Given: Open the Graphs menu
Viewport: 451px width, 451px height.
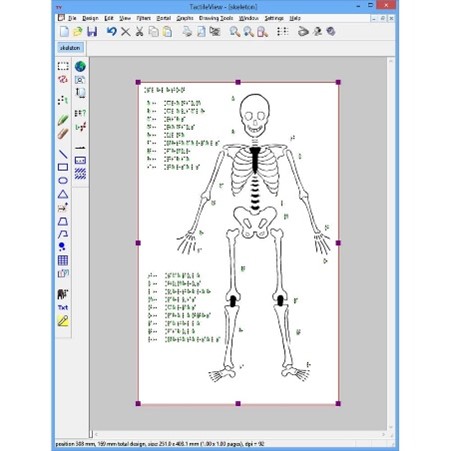Looking at the screenshot, I should coord(185,18).
